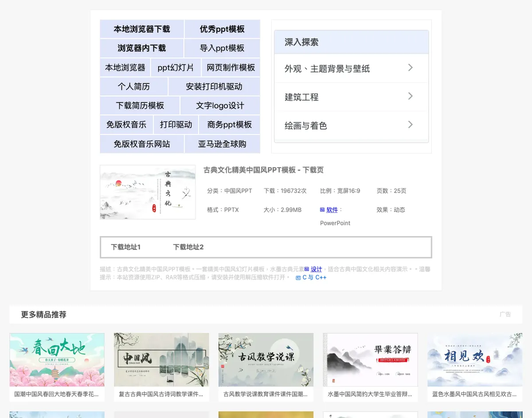Click caption 蓝色水墨风中国风古风相见欢古...
This screenshot has width=532, height=418.
point(475,394)
